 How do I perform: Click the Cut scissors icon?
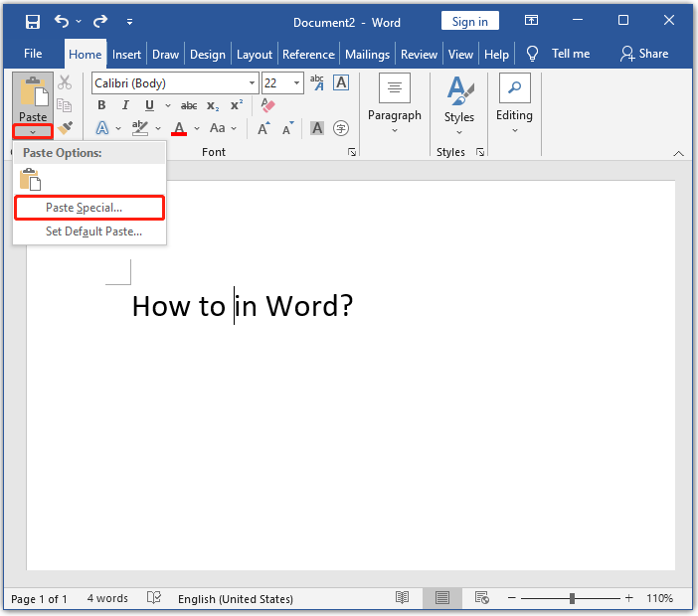65,82
